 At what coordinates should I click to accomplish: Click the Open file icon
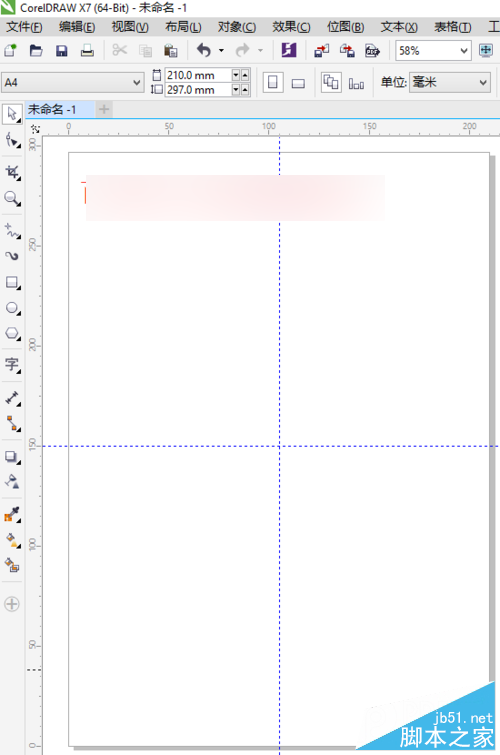36,50
